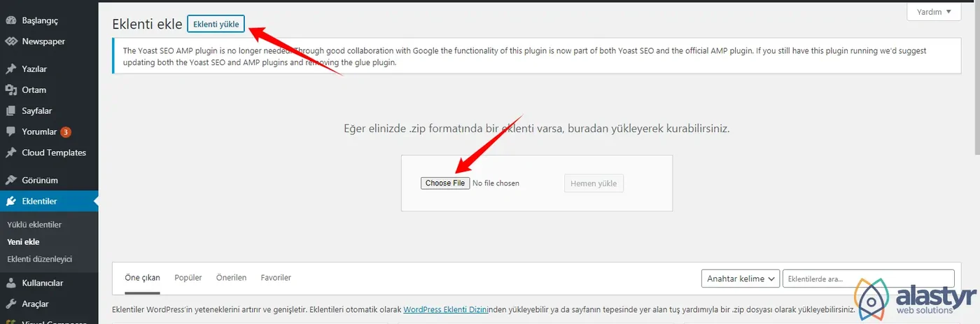
Task: Switch to Popüler tab
Action: (188, 278)
